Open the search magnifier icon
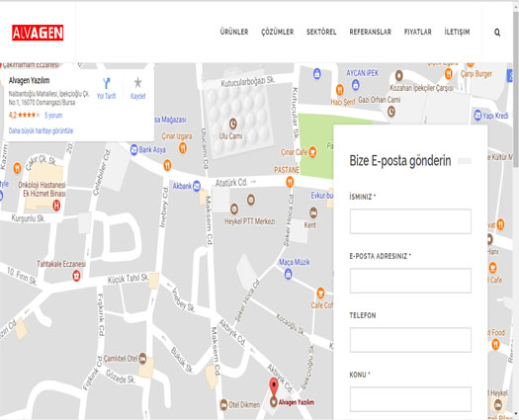 click(497, 33)
